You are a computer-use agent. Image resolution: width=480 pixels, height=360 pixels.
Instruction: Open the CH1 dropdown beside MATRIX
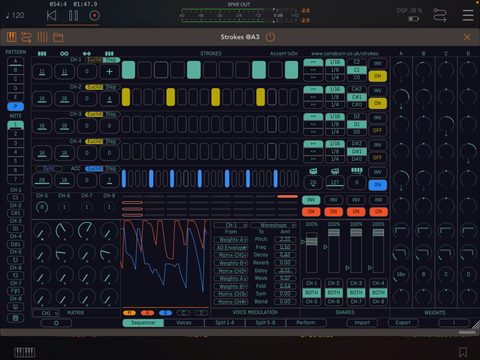tap(46, 313)
